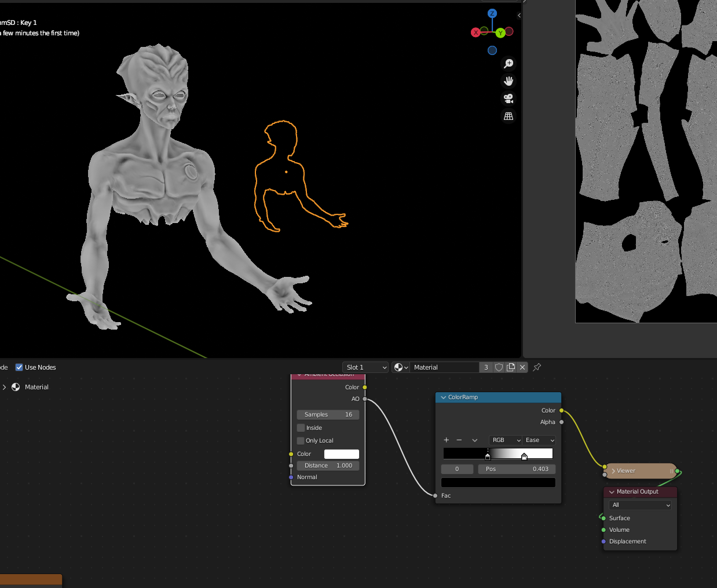This screenshot has width=717, height=588.
Task: Click the Samples field showing 16
Action: 328,415
